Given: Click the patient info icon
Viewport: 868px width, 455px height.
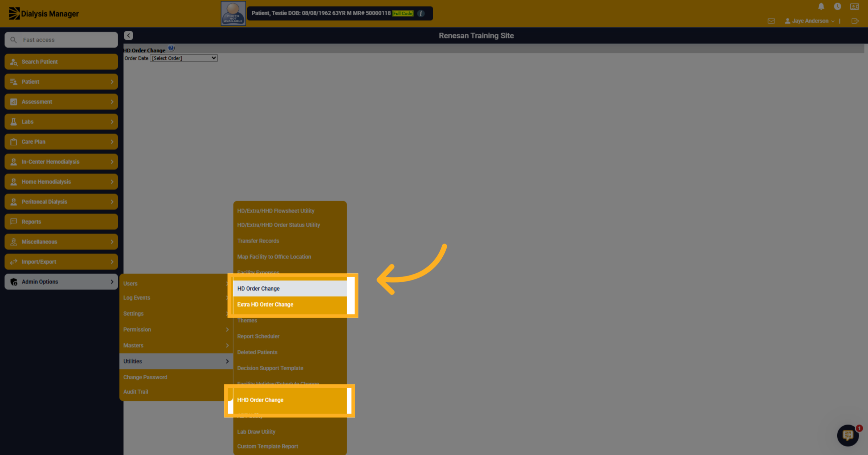Looking at the screenshot, I should tap(421, 13).
